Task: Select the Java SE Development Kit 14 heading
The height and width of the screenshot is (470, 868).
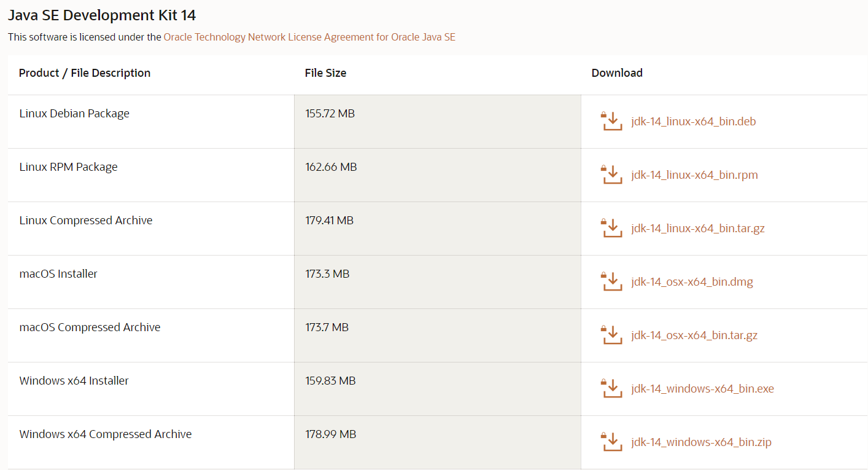Action: pyautogui.click(x=102, y=15)
